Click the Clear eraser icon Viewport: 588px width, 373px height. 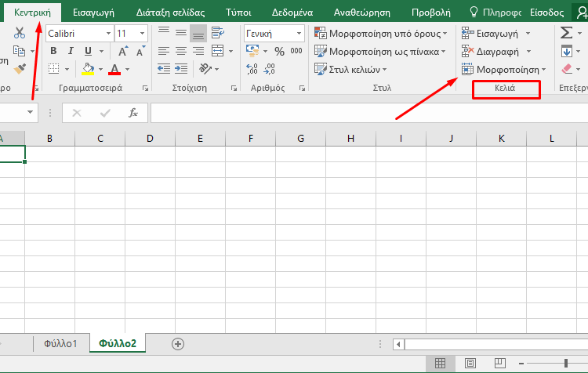tap(567, 69)
